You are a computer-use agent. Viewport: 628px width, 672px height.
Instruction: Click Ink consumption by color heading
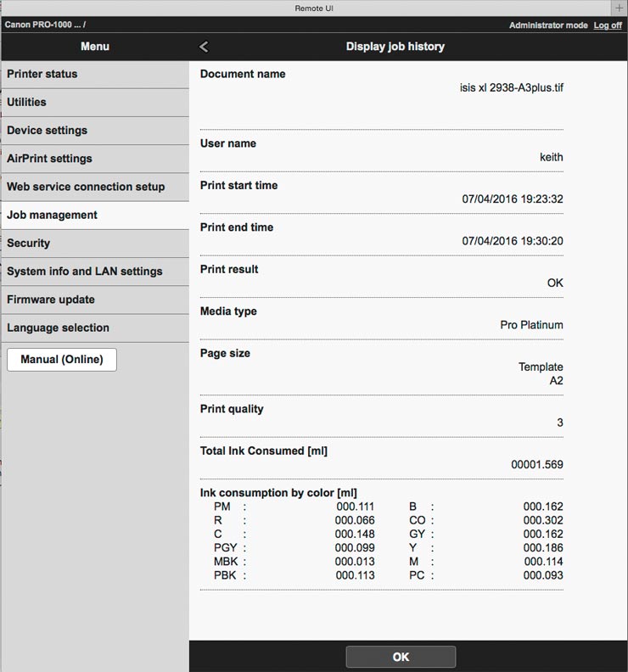tap(278, 493)
